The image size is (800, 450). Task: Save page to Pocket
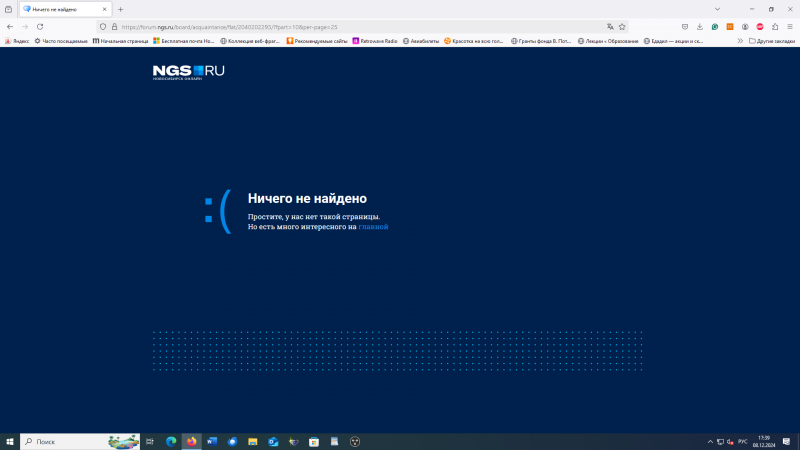[x=685, y=26]
